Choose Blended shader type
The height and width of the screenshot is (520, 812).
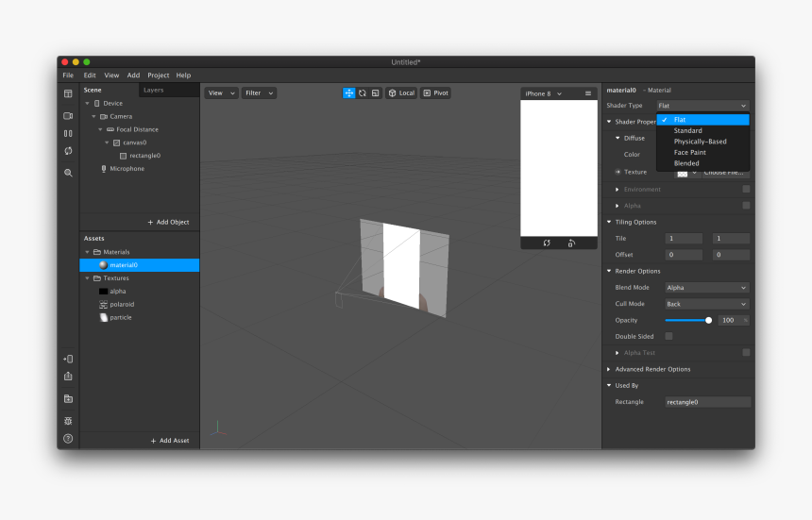(x=702, y=163)
